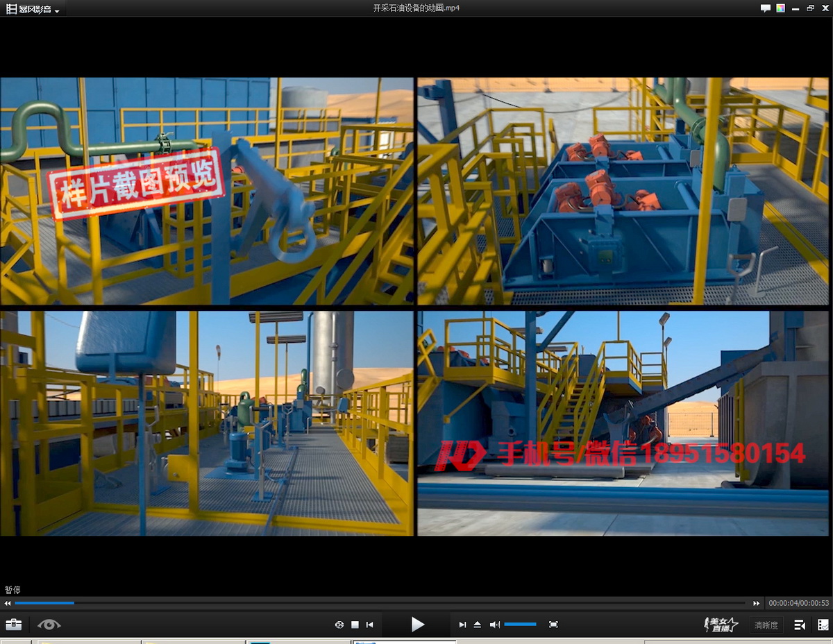833x644 pixels.
Task: Expand the 暴风影音 main menu dropdown
Action: click(33, 9)
